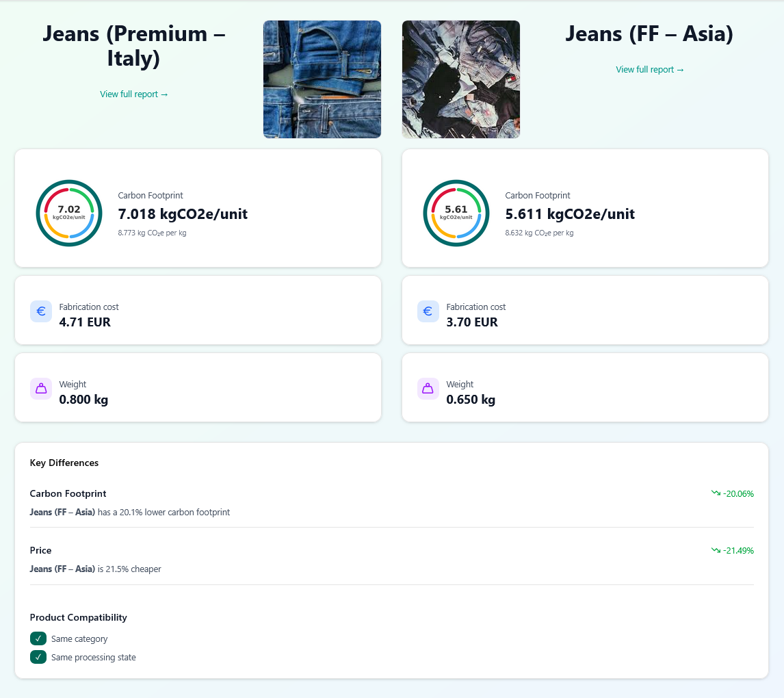Open full report for Jeans (Premium – Italy)

(x=134, y=94)
